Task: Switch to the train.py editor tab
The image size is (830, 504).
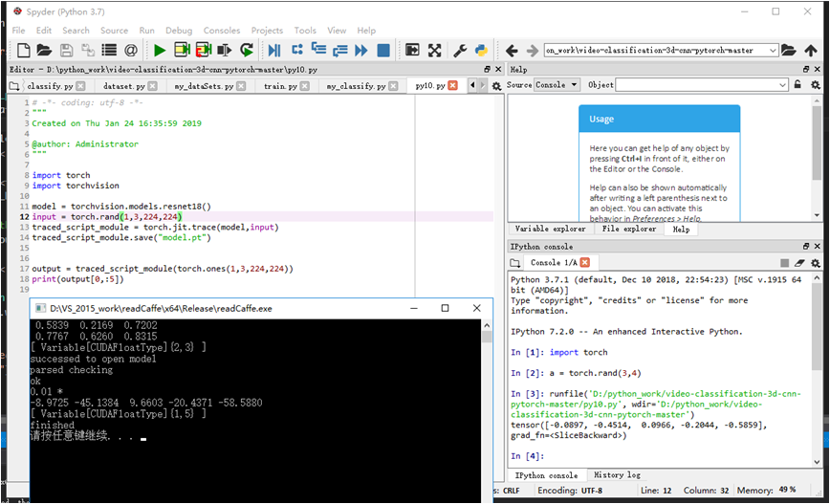Action: pyautogui.click(x=280, y=86)
